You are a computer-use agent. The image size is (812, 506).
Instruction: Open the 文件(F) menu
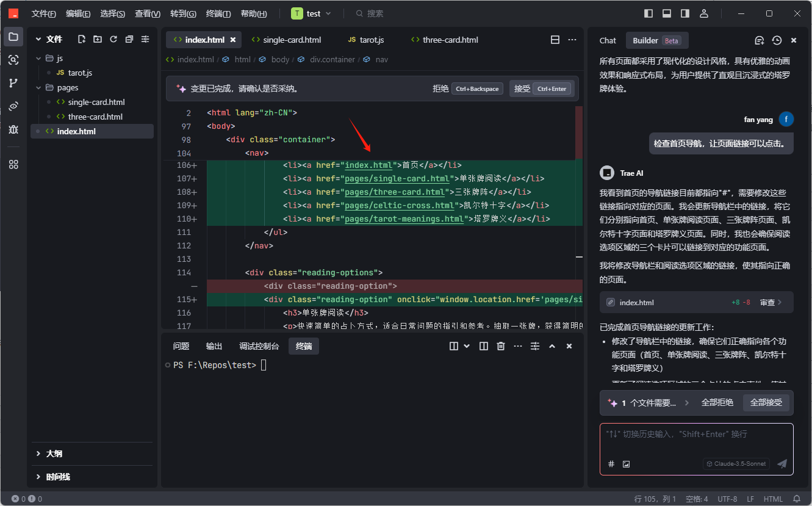tap(43, 13)
